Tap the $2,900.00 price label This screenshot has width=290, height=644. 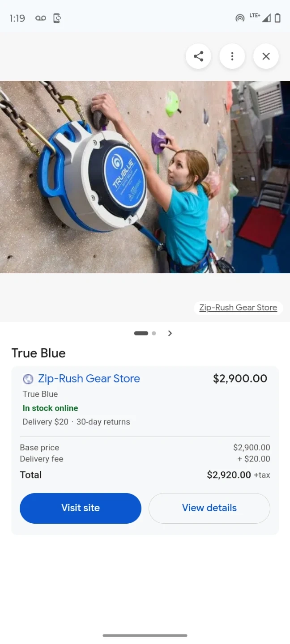(x=240, y=378)
